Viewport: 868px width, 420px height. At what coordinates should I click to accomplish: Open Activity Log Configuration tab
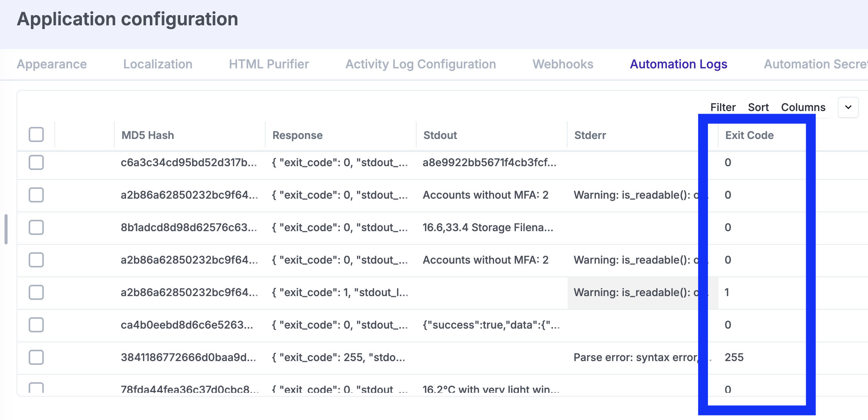[x=420, y=64]
